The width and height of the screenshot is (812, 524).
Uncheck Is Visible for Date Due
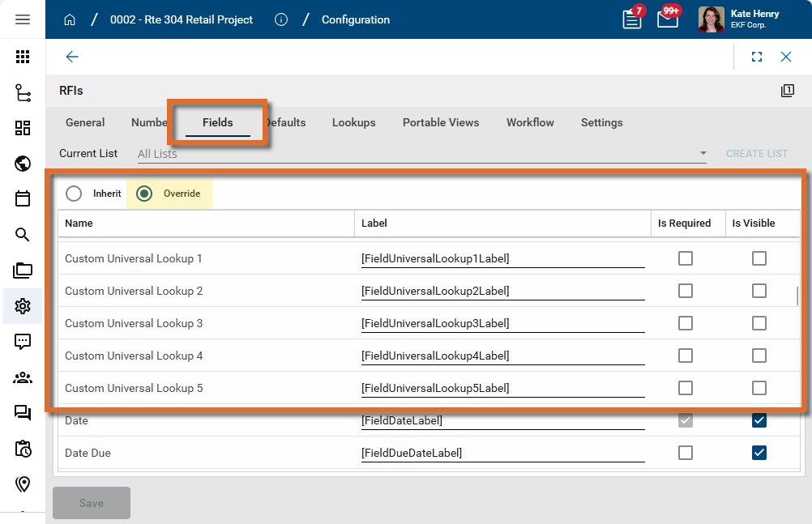click(x=759, y=453)
